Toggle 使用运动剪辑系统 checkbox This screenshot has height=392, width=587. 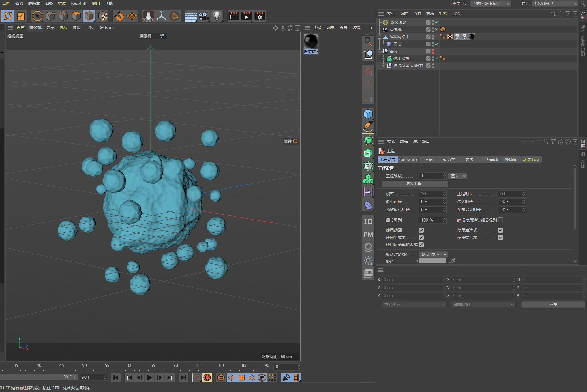[421, 245]
